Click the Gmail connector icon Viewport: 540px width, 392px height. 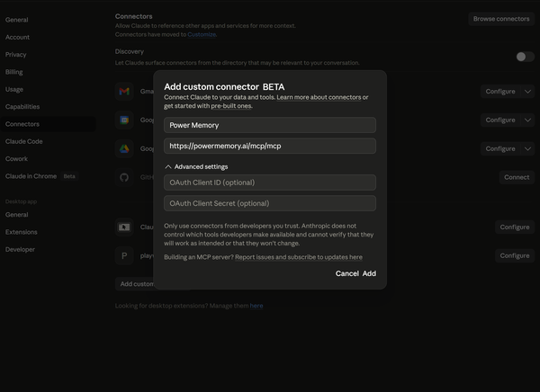tap(124, 91)
